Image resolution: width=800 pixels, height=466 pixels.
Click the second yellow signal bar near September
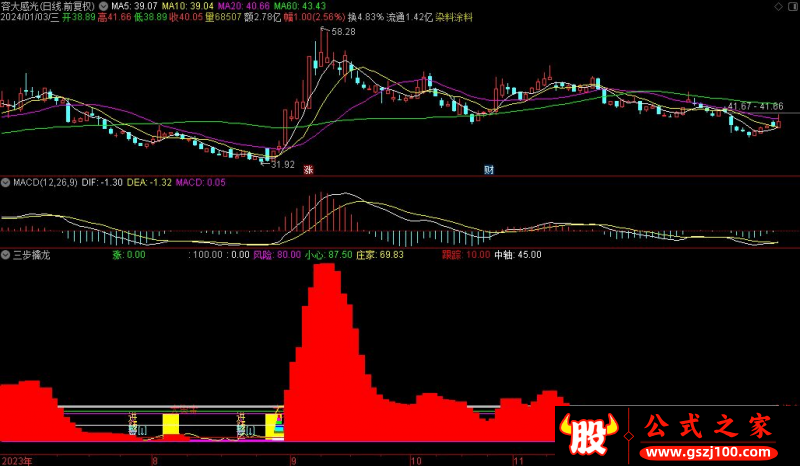[x=272, y=424]
